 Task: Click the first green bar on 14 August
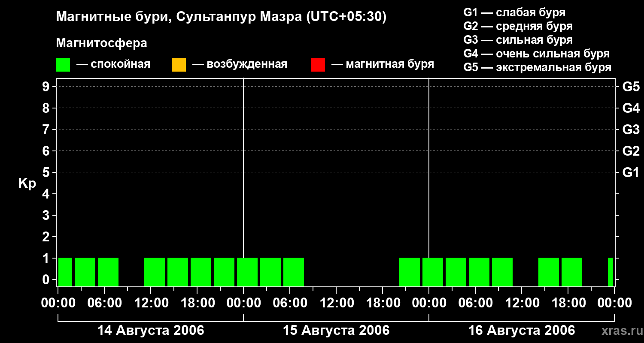point(65,272)
